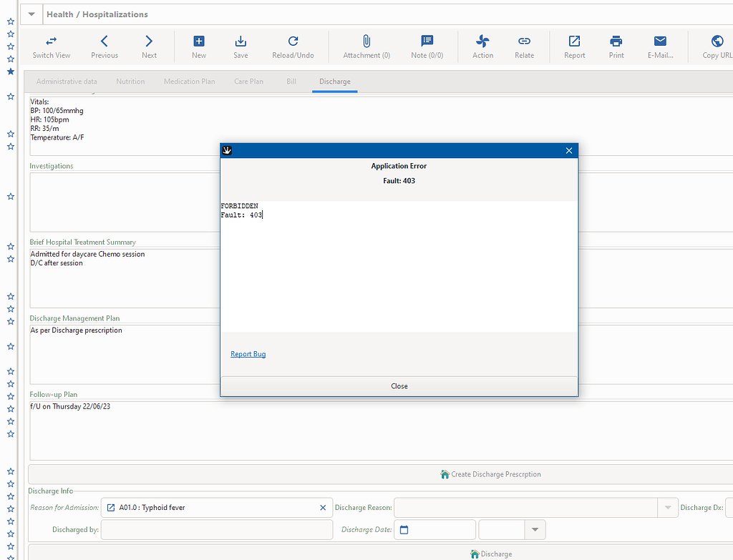Switch to the Medication Plan tab
733x560 pixels.
189,82
